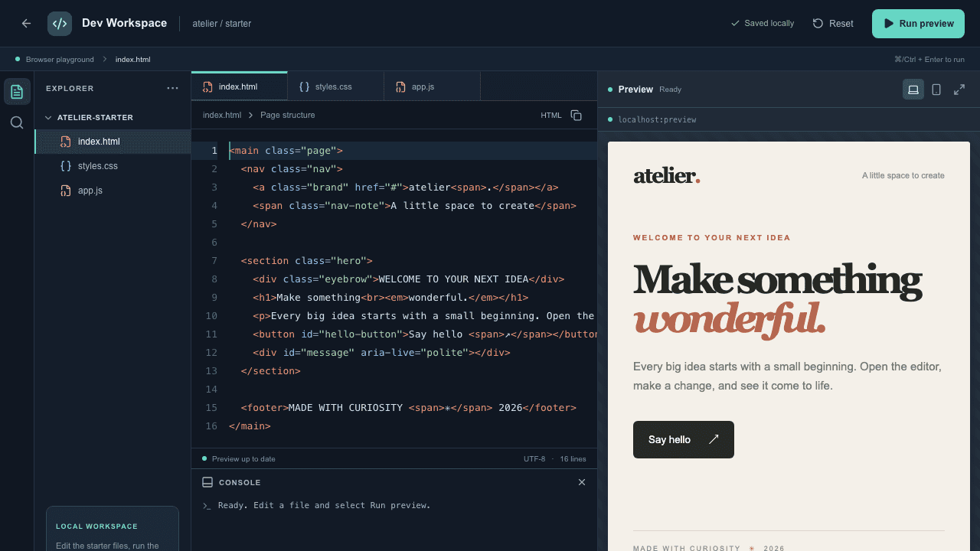The image size is (980, 551).
Task: Switch preview to mobile view
Action: point(936,90)
